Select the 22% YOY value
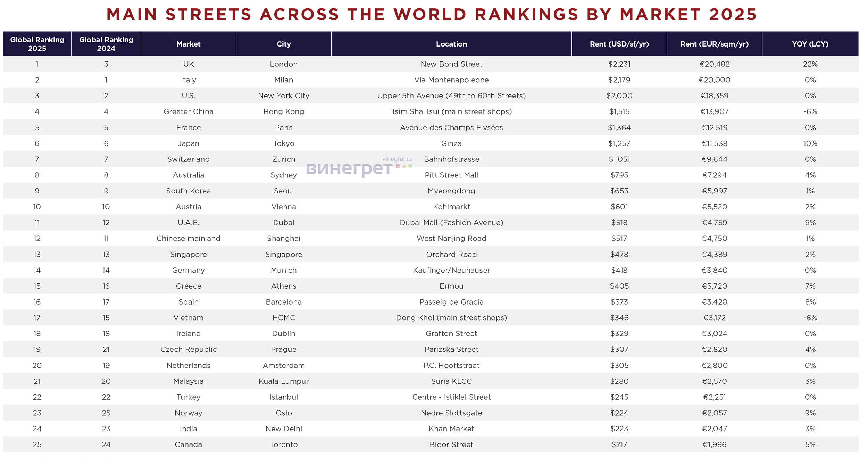The image size is (868, 457). tap(810, 64)
